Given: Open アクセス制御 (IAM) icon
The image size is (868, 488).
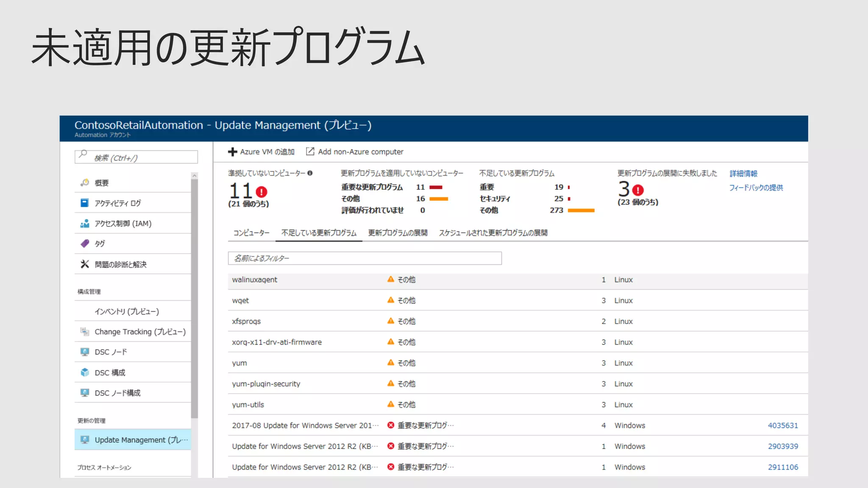Looking at the screenshot, I should tap(85, 223).
